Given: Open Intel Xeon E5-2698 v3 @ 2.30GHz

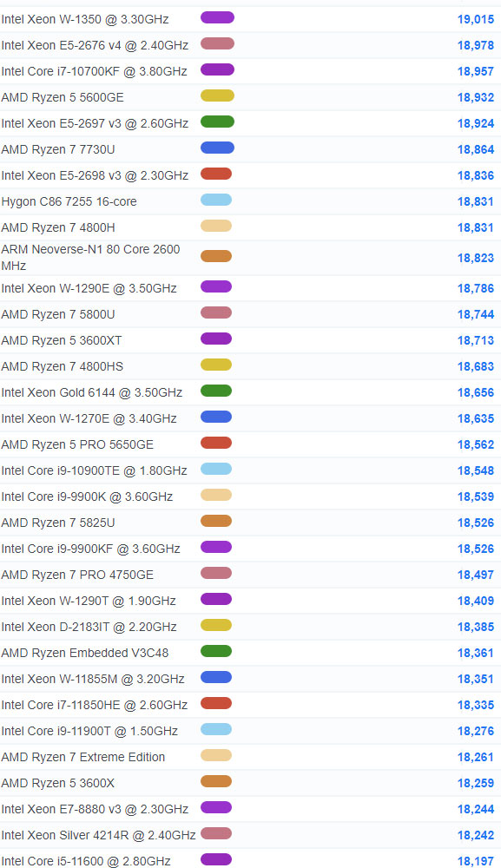Looking at the screenshot, I should 95,175.
